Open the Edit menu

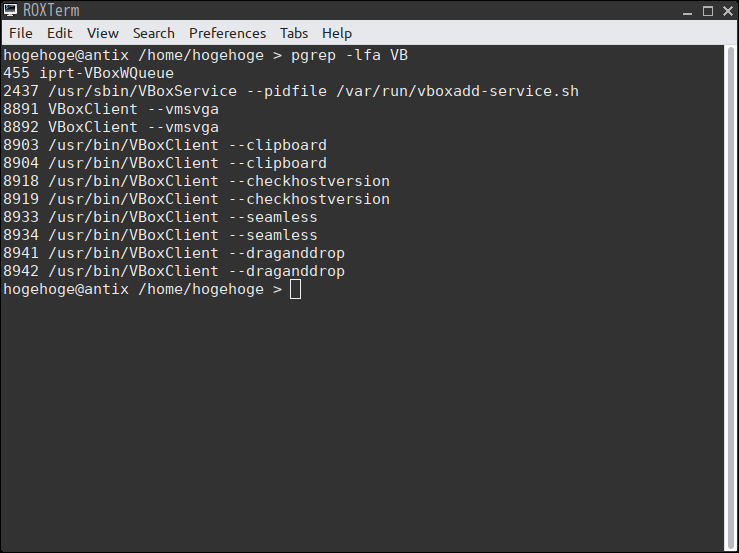point(59,33)
